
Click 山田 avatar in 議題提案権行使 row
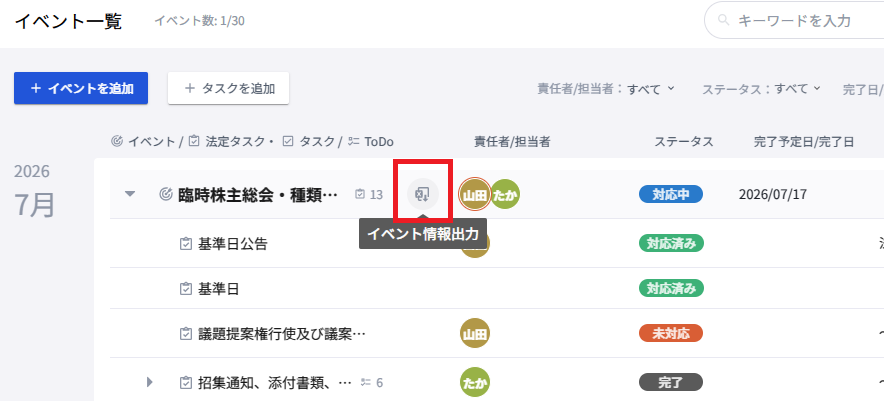point(474,333)
